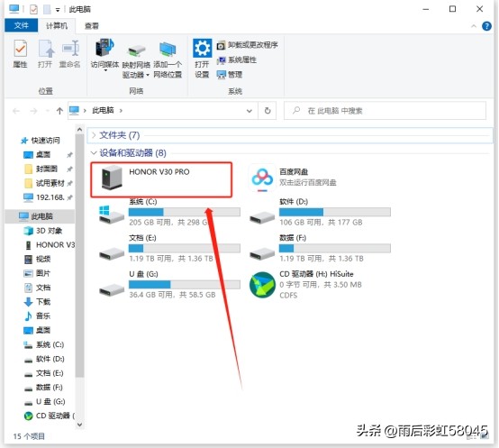Select the HONOR V30 PRO device
499x448 pixels.
161,179
